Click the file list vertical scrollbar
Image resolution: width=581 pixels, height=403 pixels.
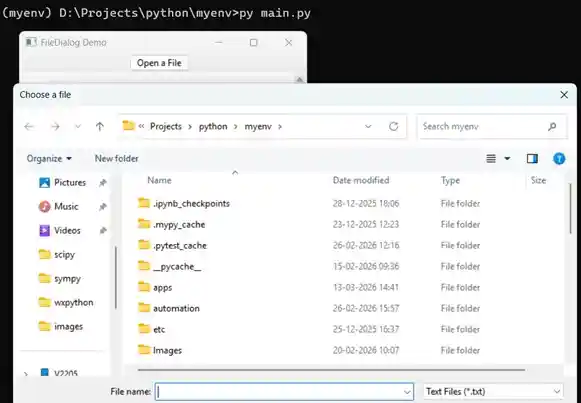pyautogui.click(x=571, y=209)
